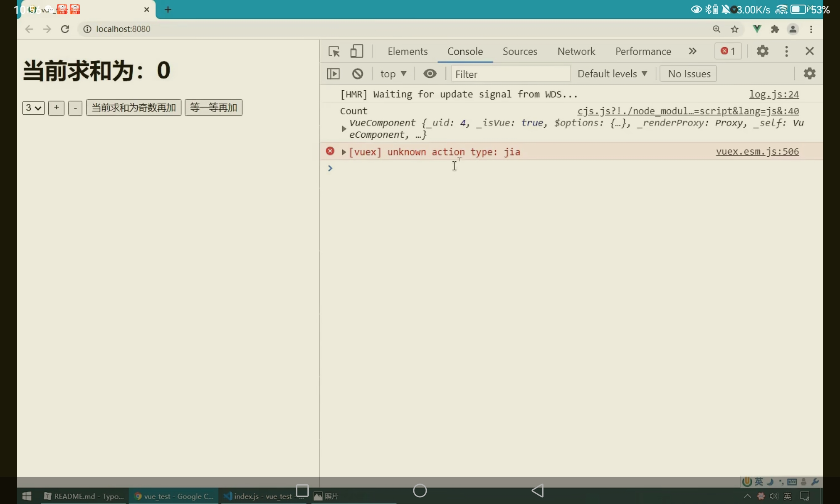Toggle the console sidebar panel icon
This screenshot has height=504, width=840.
(333, 74)
